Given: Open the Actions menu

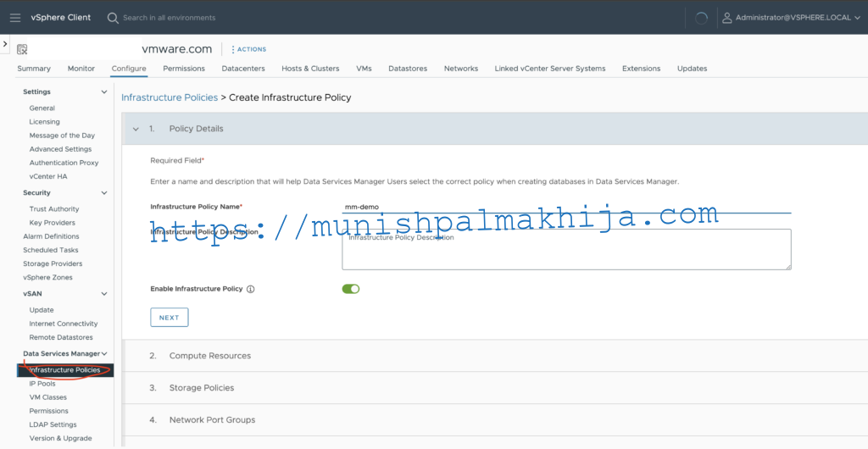Looking at the screenshot, I should coord(248,49).
